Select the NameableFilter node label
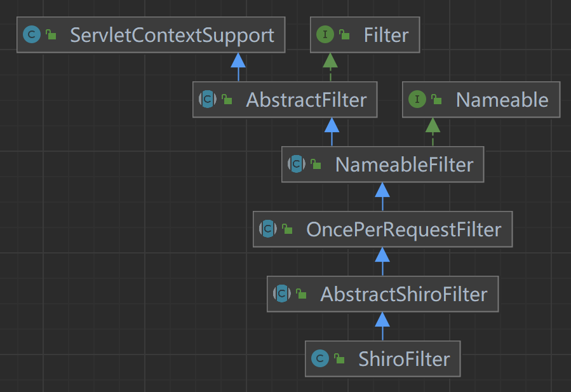The width and height of the screenshot is (571, 392). (404, 165)
